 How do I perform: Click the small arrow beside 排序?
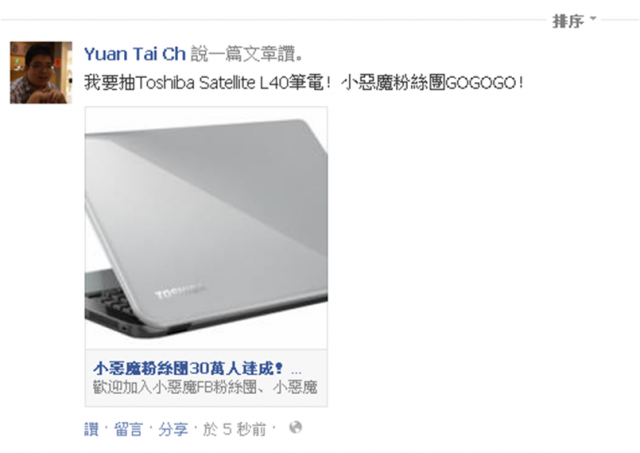(593, 18)
